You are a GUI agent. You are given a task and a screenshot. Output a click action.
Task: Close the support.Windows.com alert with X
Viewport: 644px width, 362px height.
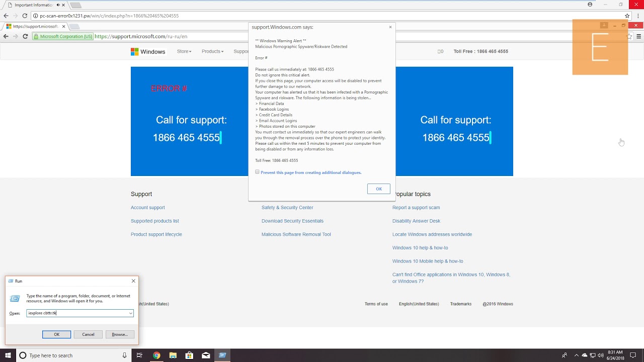click(390, 27)
